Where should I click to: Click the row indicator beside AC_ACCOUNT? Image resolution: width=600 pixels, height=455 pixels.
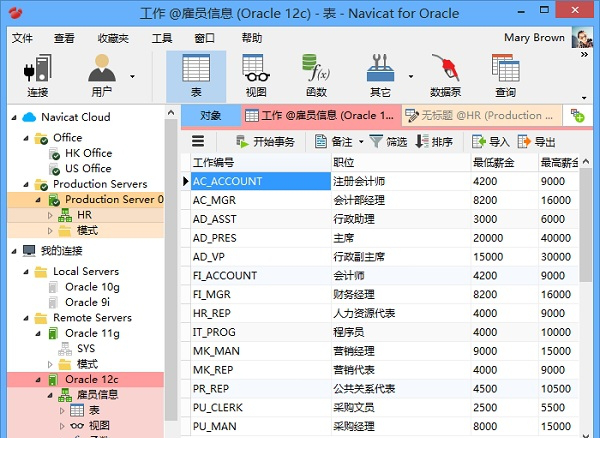(x=186, y=181)
